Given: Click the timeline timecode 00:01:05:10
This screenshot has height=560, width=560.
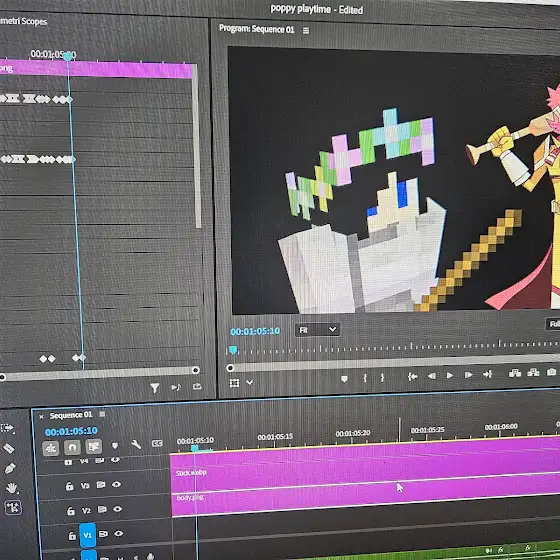Looking at the screenshot, I should click(x=71, y=431).
